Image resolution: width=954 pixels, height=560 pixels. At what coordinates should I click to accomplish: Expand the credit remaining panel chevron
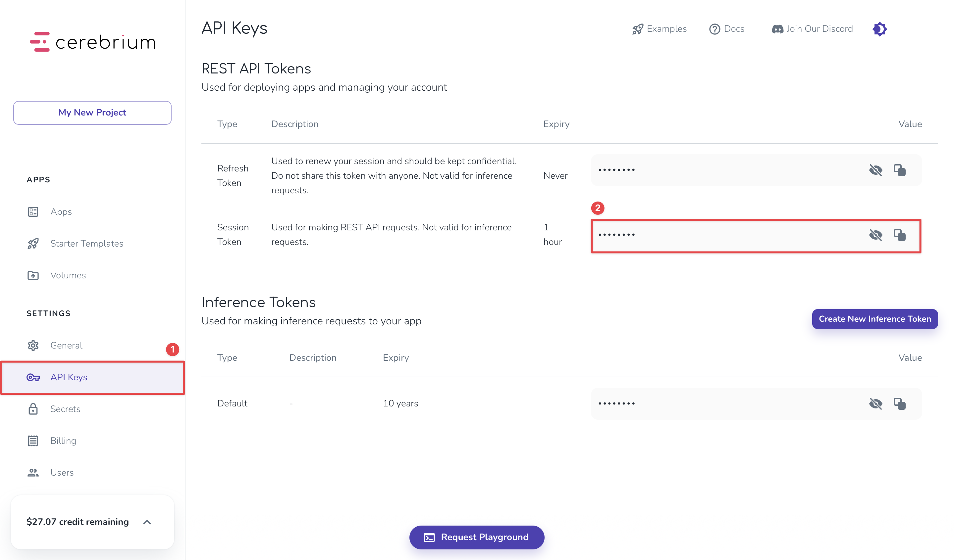pos(147,522)
